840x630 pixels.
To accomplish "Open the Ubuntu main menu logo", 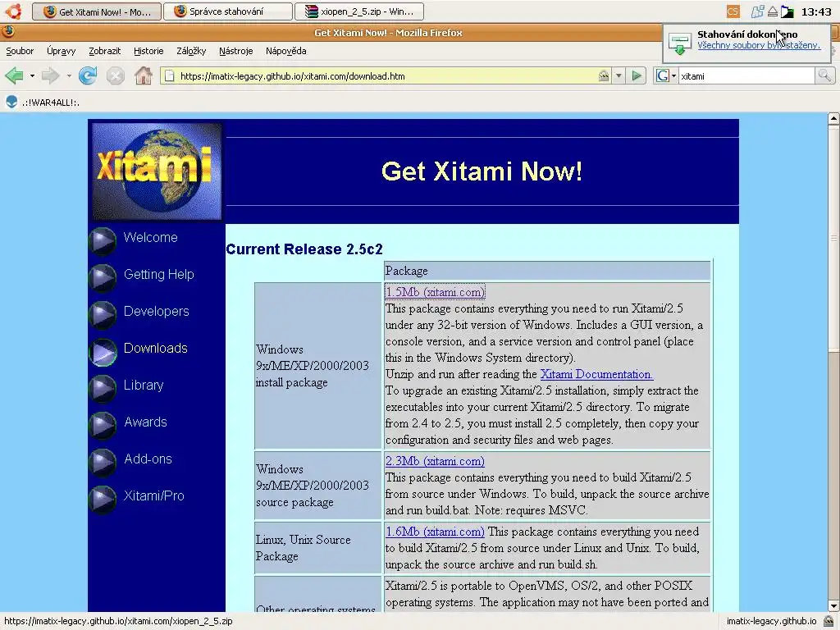I will (14, 11).
